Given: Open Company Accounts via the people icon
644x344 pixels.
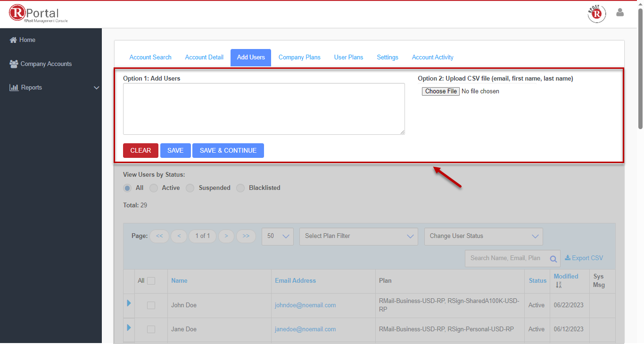Looking at the screenshot, I should point(14,64).
